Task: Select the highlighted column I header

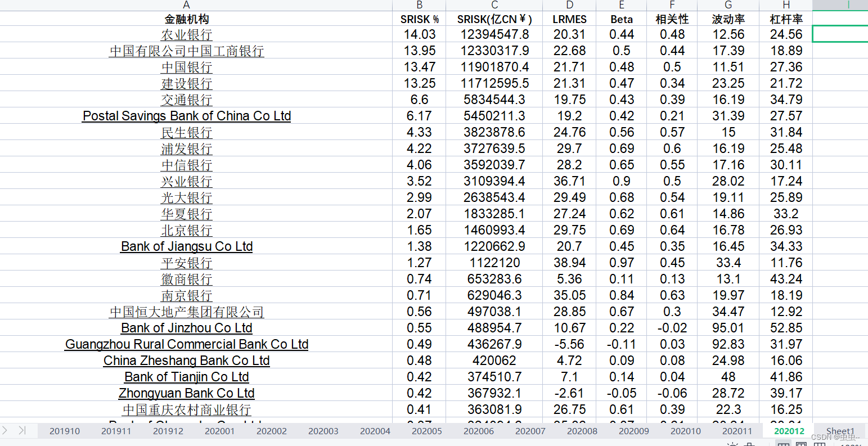Action: tap(840, 5)
